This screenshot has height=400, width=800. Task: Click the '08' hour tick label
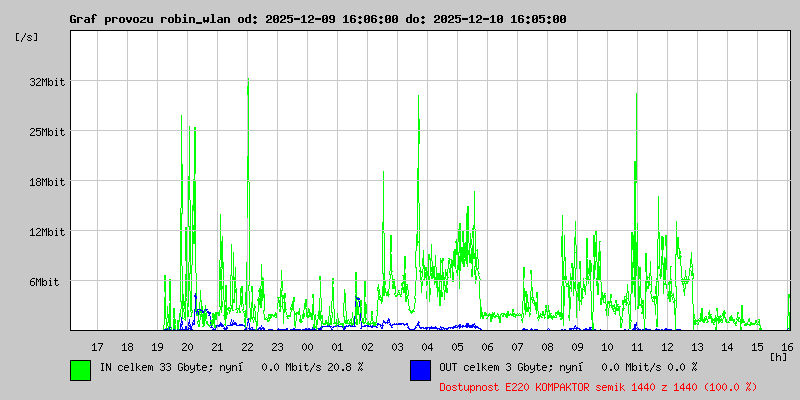tap(547, 347)
